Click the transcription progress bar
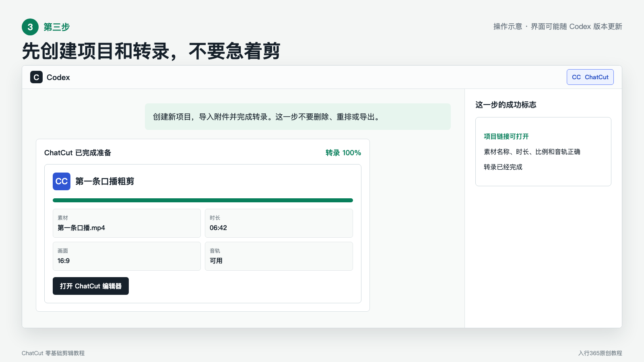The width and height of the screenshot is (644, 362). tap(203, 200)
